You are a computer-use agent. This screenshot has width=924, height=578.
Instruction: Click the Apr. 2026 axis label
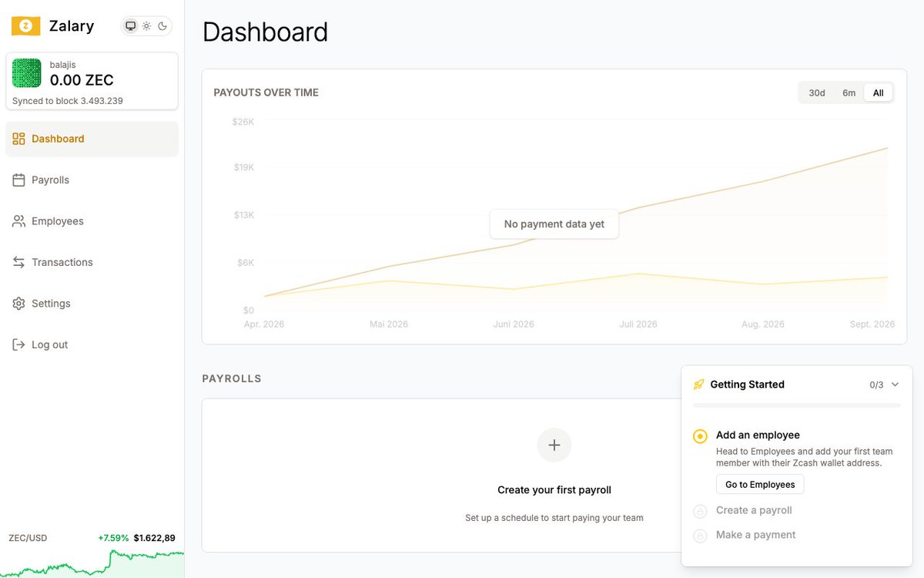point(264,324)
